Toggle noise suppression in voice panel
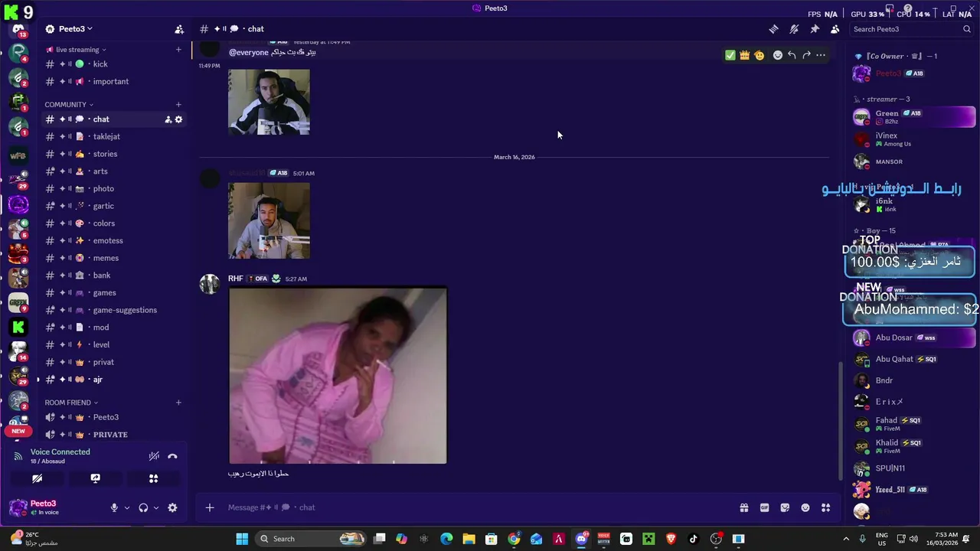This screenshot has width=980, height=551. tap(154, 456)
